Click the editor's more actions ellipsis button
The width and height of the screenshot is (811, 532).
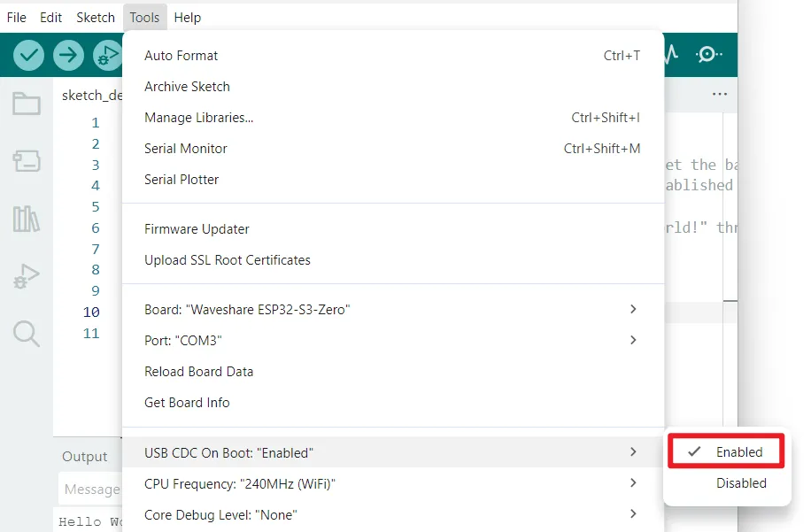pyautogui.click(x=719, y=95)
